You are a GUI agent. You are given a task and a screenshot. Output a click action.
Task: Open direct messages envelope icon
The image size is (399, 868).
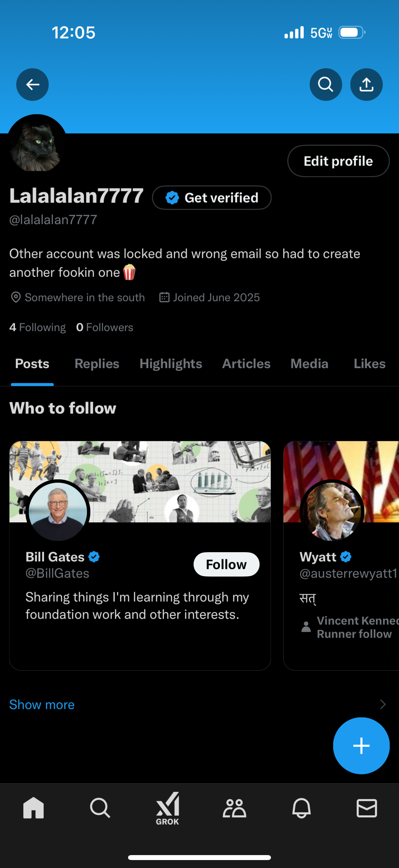pyautogui.click(x=366, y=808)
